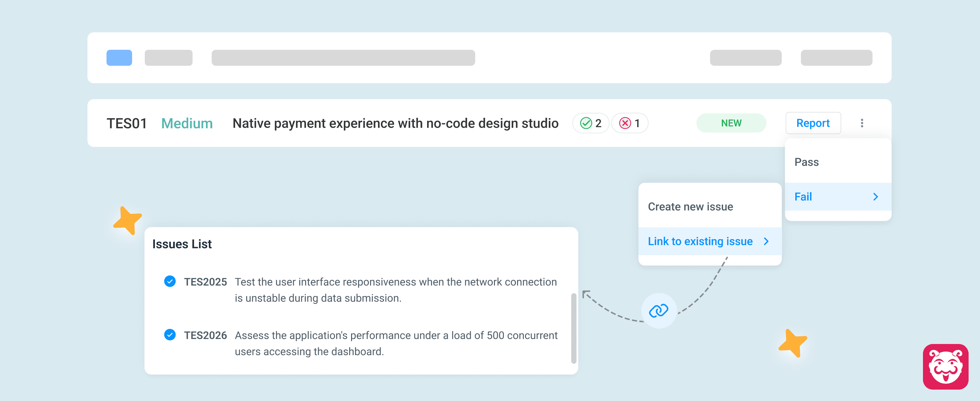This screenshot has height=401, width=980.
Task: Click the Report button
Action: (x=813, y=123)
